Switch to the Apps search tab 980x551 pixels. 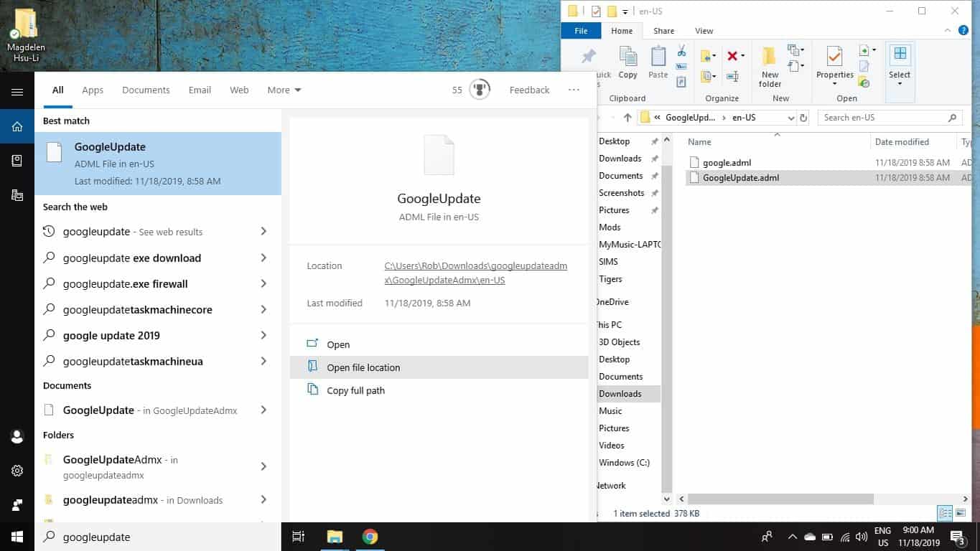point(93,90)
